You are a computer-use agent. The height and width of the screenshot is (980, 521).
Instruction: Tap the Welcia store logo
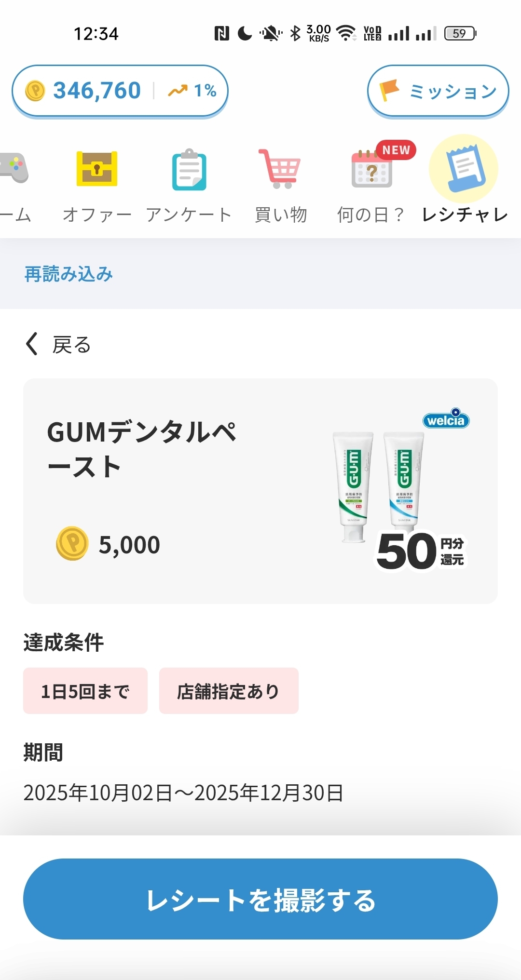coord(446,419)
